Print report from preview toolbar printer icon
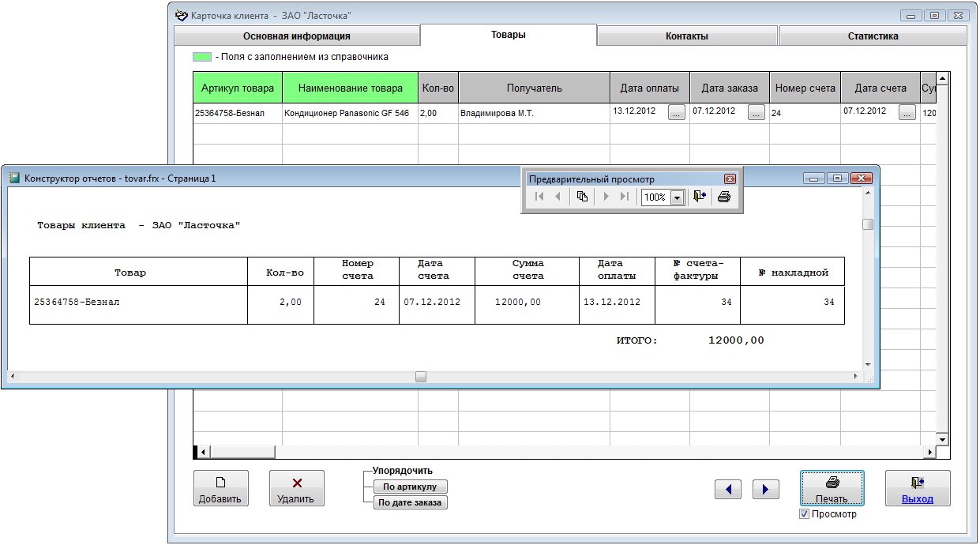 point(724,197)
